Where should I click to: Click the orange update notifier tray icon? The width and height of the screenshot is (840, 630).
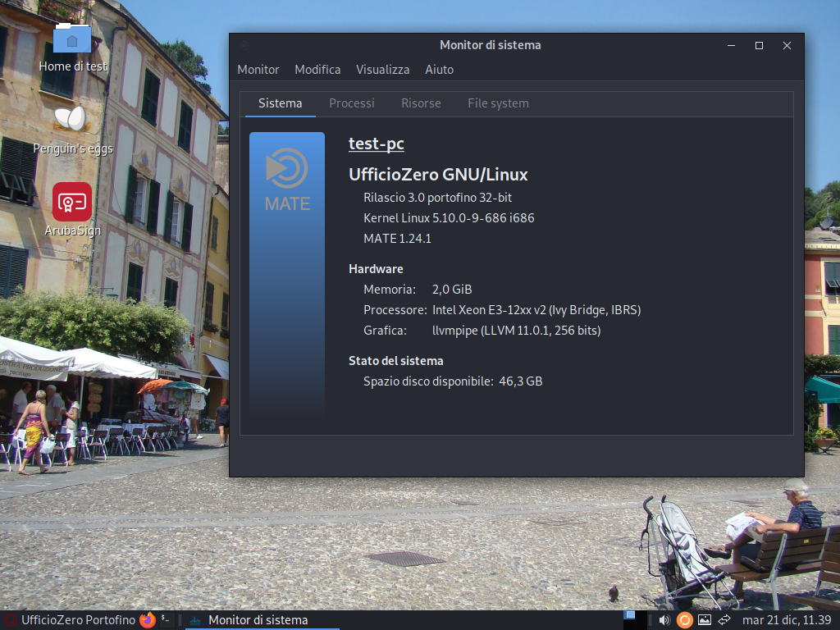(684, 620)
